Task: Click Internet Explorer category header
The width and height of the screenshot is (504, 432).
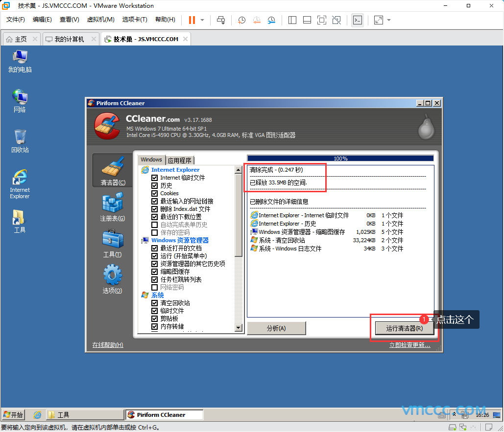Action: [175, 170]
